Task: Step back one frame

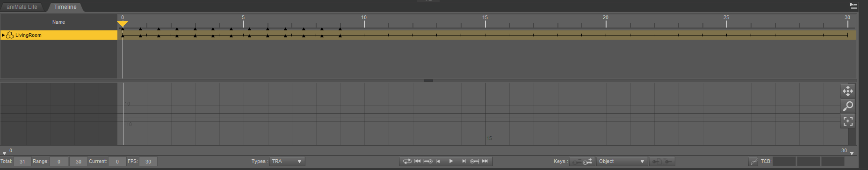Action: coord(439,161)
